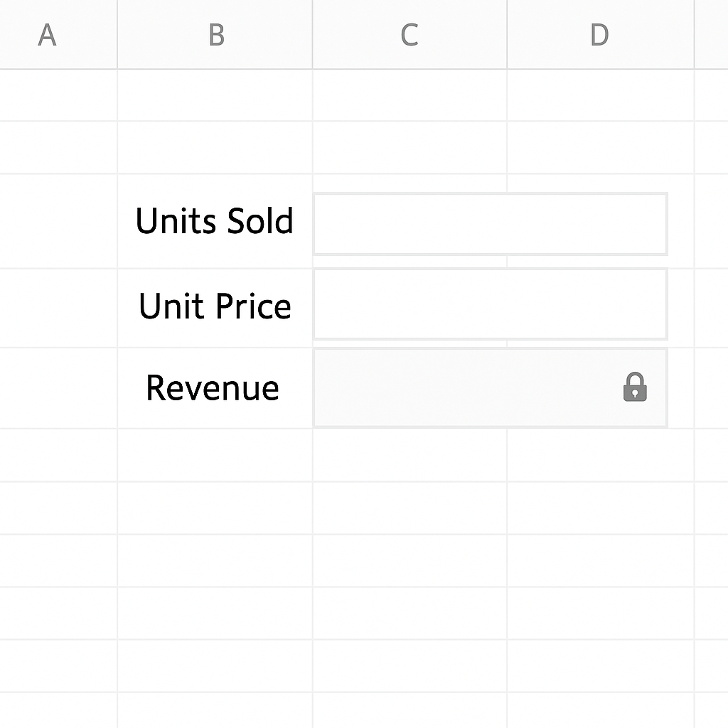
Task: Select column B header
Action: 215,34
